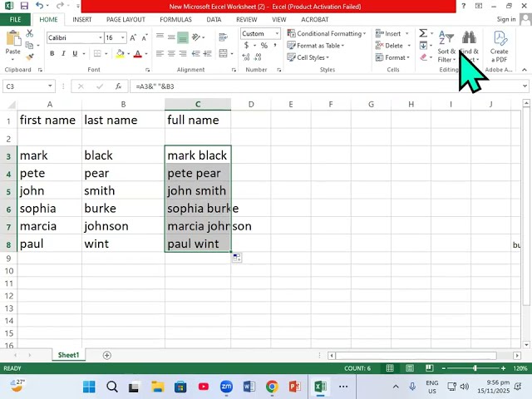
Task: Decrease decimal places
Action: pyautogui.click(x=258, y=57)
